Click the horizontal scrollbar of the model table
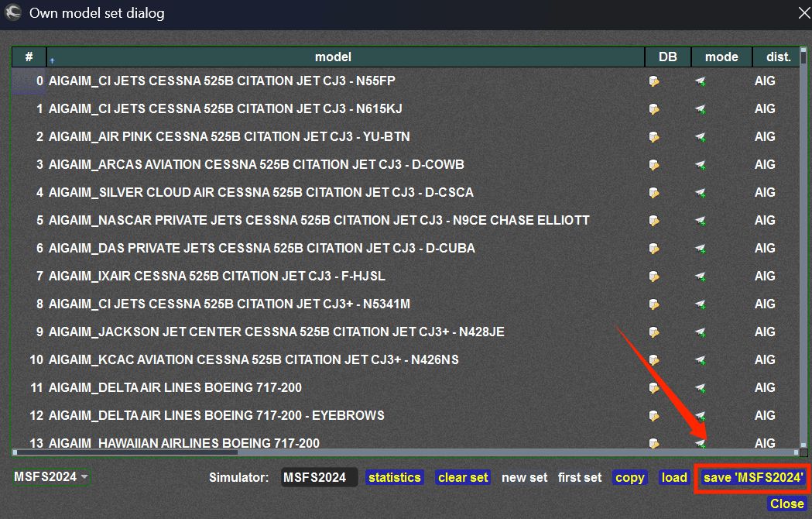The height and width of the screenshot is (519, 812). click(406, 452)
